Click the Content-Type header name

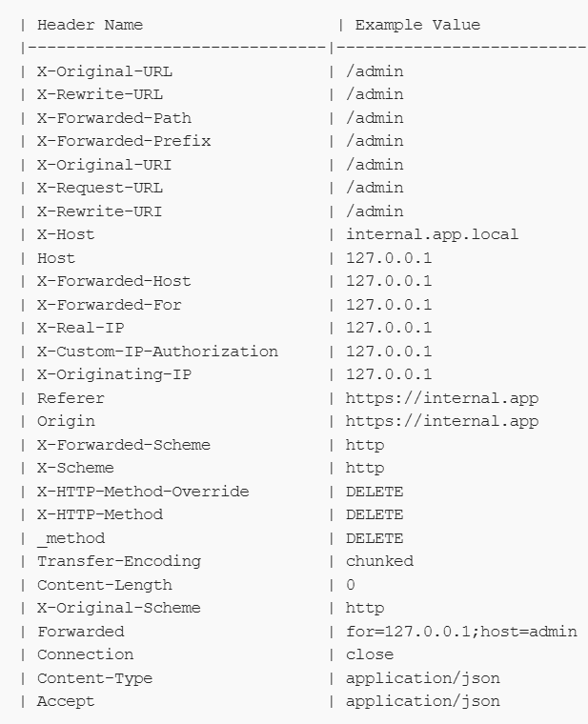tap(94, 678)
